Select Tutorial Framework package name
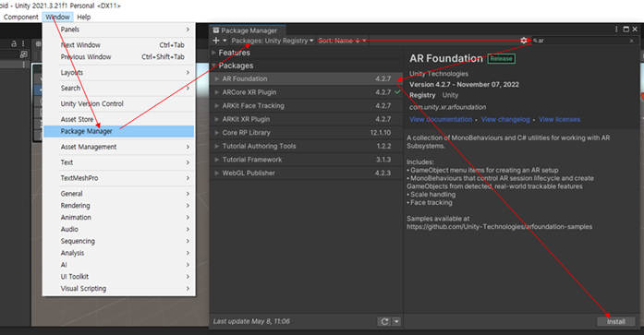The width and height of the screenshot is (644, 335). (252, 160)
